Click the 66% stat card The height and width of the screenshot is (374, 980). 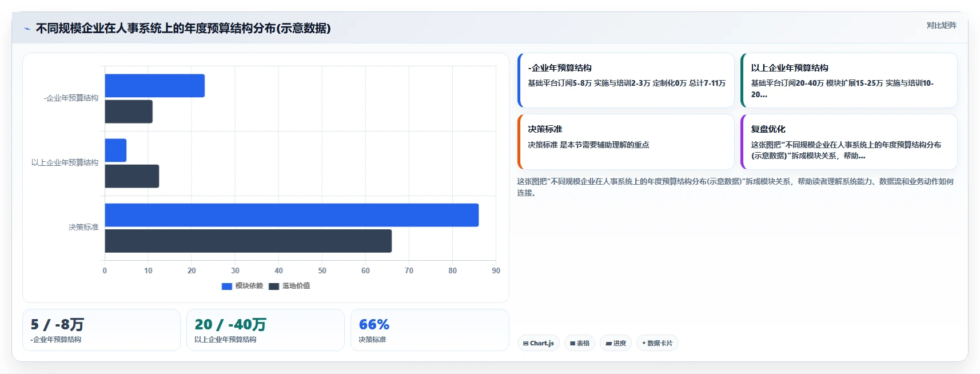pos(429,330)
